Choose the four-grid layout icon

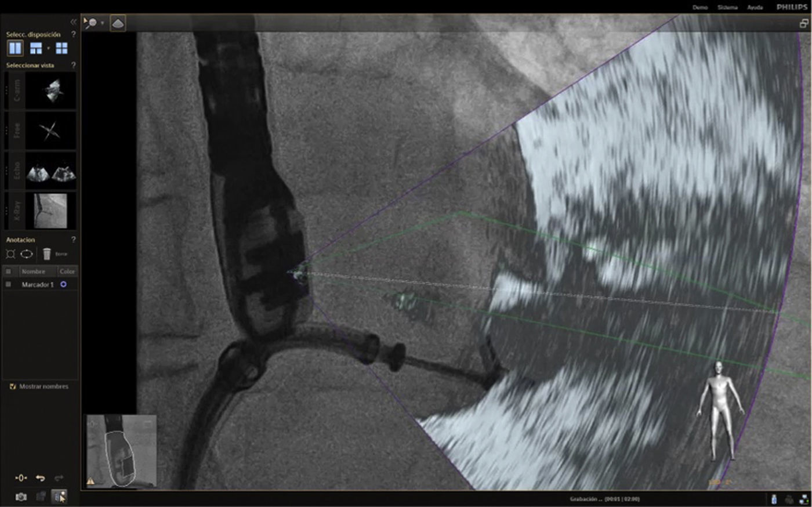(61, 48)
